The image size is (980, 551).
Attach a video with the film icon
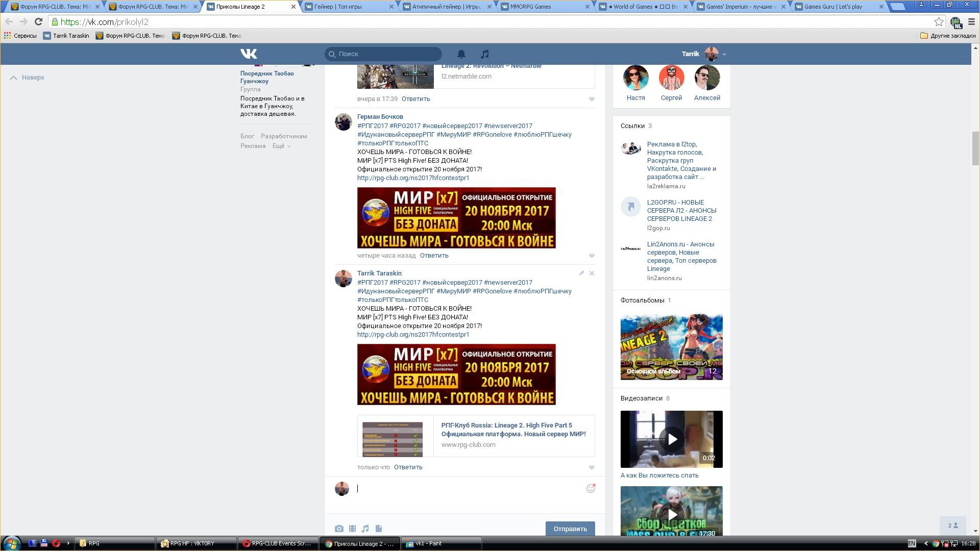point(352,529)
